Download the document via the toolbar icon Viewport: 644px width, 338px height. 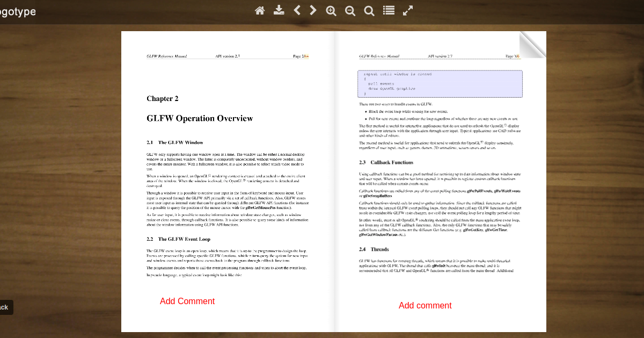coord(279,10)
